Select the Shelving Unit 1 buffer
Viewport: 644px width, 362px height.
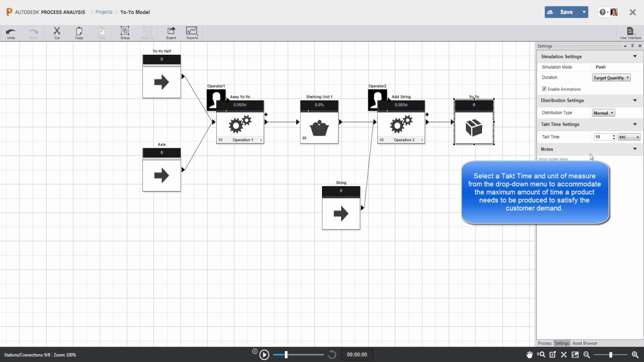click(319, 122)
